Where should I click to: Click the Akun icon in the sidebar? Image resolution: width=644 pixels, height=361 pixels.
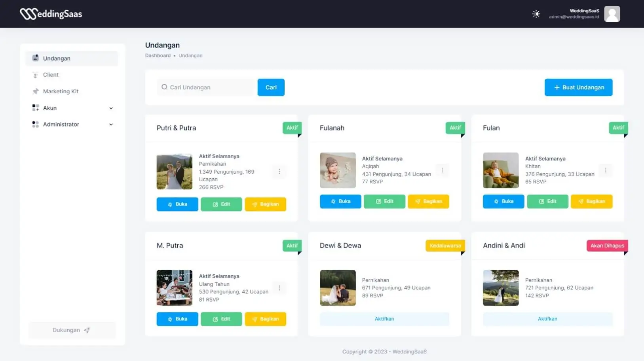click(x=35, y=108)
